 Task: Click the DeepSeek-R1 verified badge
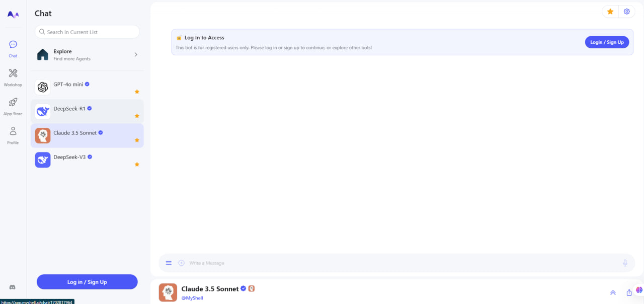click(90, 108)
